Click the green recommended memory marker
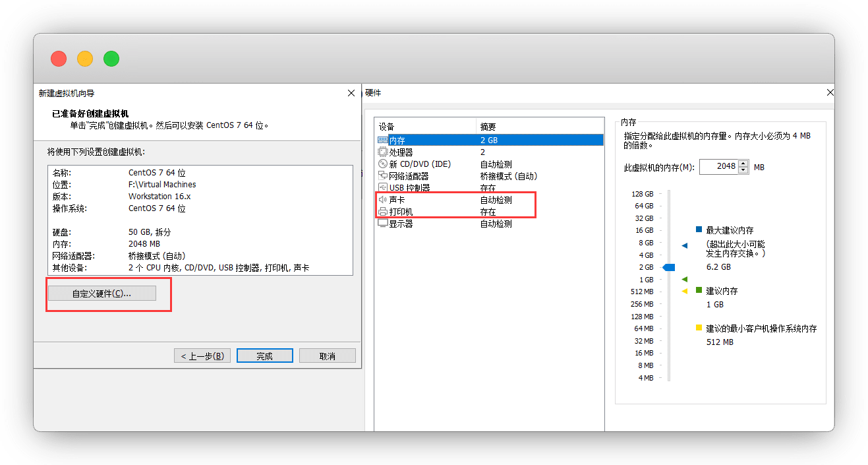 (684, 280)
